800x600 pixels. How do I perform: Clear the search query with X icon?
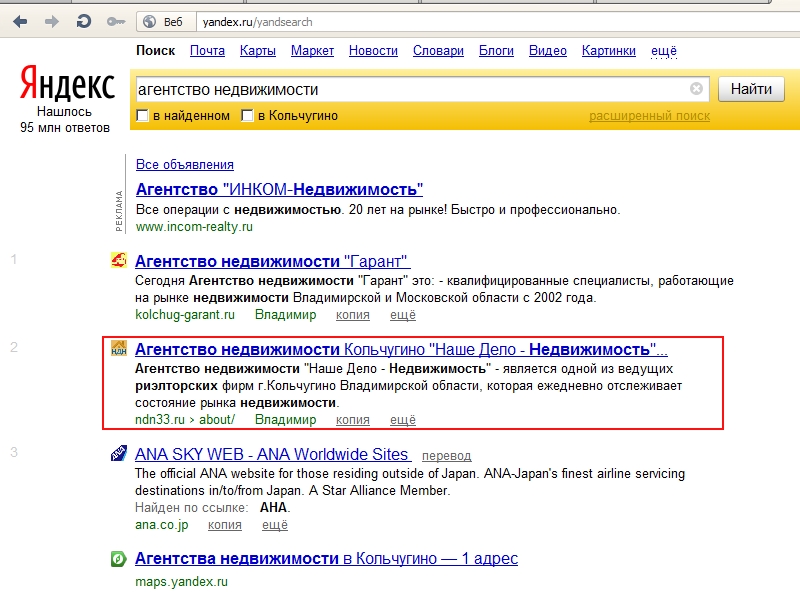[696, 89]
